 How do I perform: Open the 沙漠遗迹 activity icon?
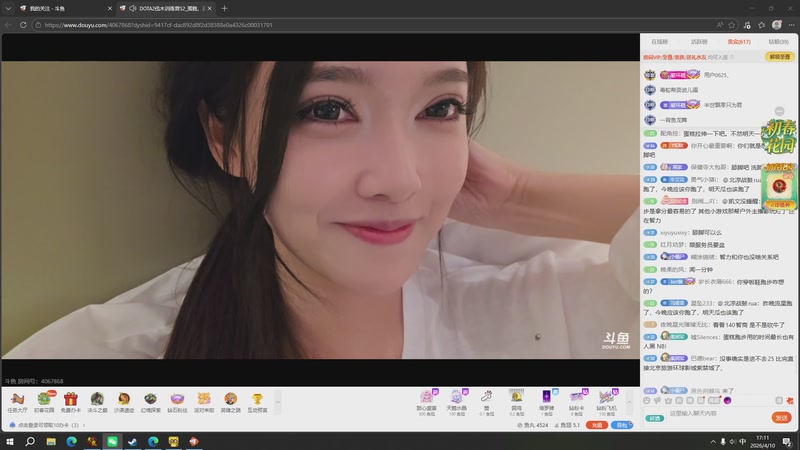(x=123, y=402)
